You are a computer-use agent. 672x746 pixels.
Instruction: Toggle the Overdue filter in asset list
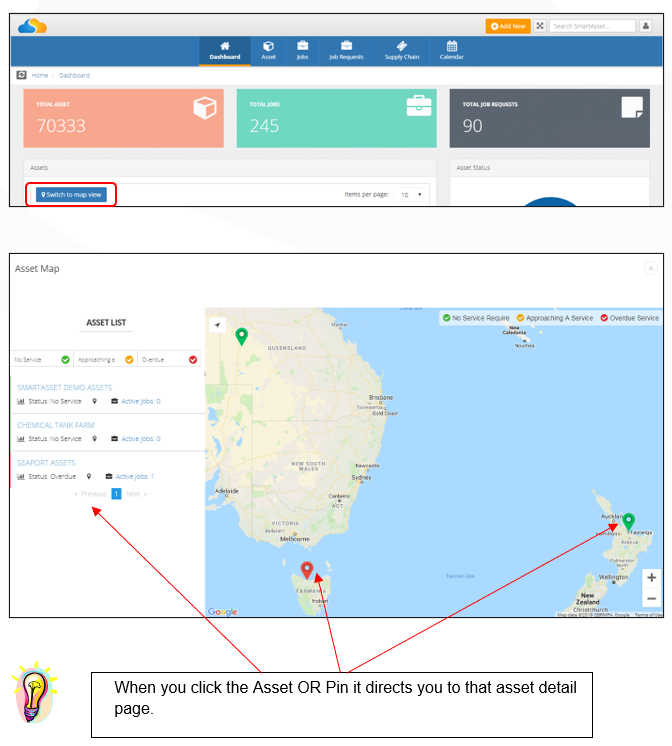(193, 360)
